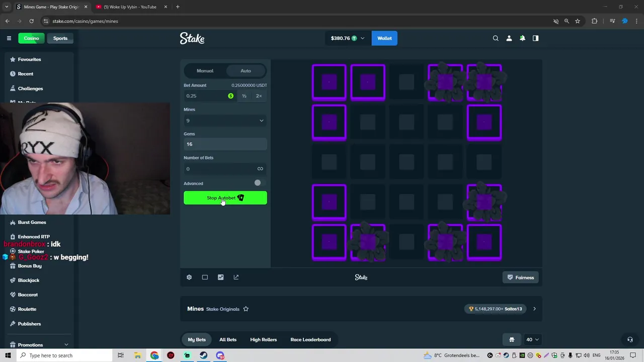Focus the browser address bar
644x362 pixels.
pos(297,21)
